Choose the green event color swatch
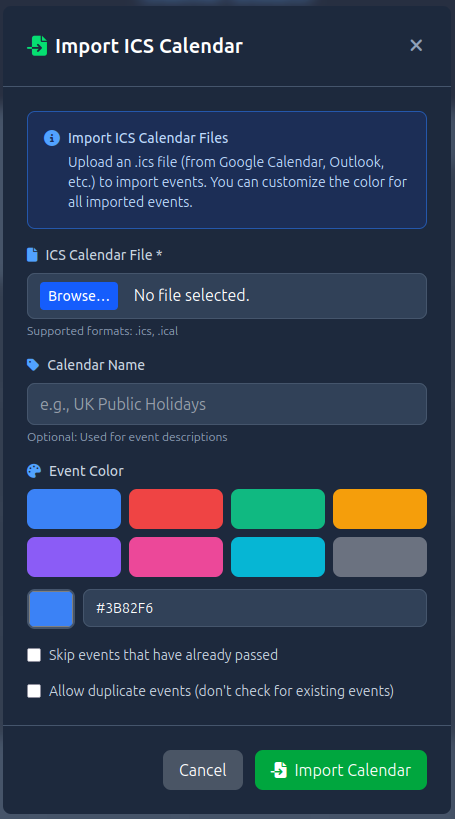Viewport: 455px width, 819px height. click(277, 509)
